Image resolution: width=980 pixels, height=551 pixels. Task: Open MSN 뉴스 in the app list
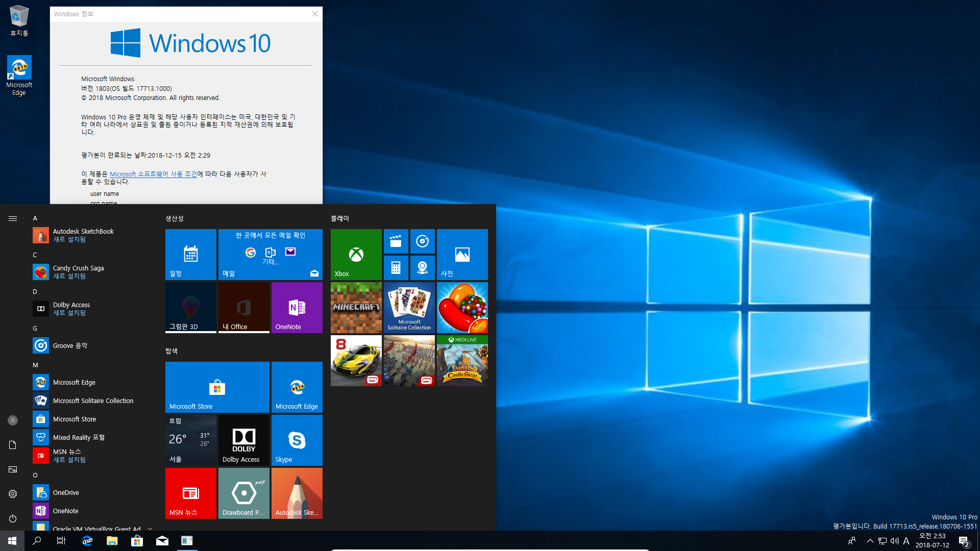pos(92,456)
